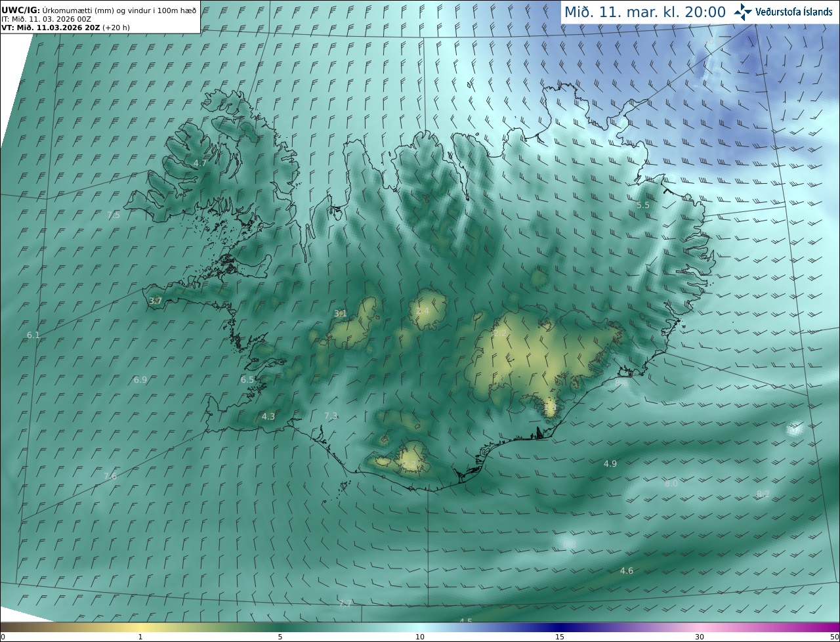840x642 pixels.
Task: Click the 8.2 value label over the ocean
Action: (x=763, y=494)
